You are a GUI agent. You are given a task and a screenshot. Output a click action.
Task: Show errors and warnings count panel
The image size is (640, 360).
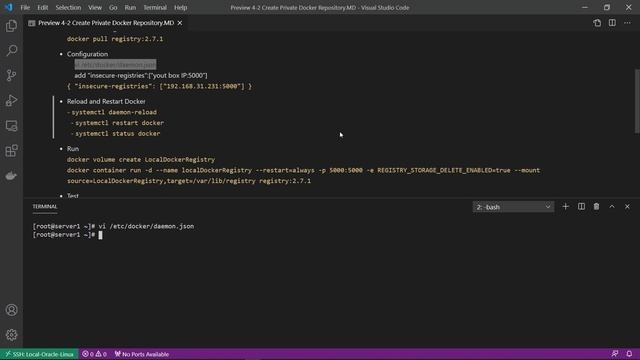tap(94, 354)
